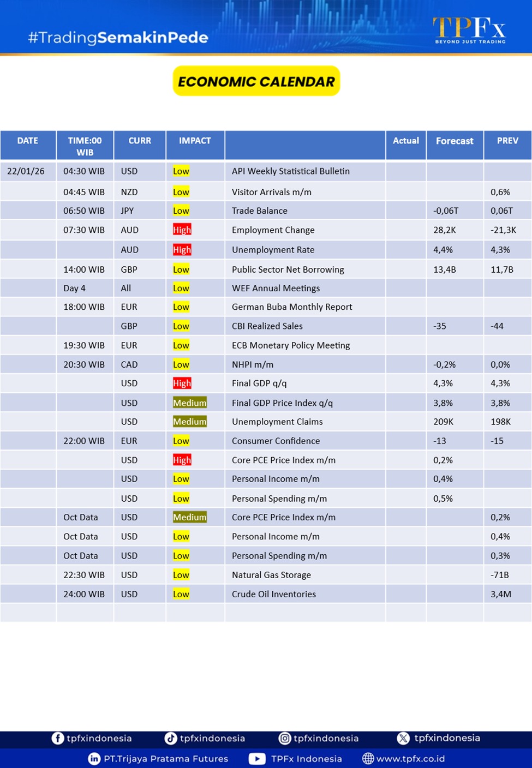This screenshot has width=532, height=768.
Task: Open the www.tpfx.co.id link
Action: pos(410,759)
